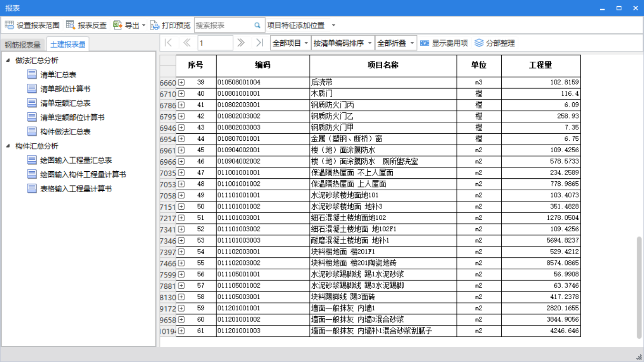This screenshot has height=362, width=644.
Task: Go to first page arrow
Action: 168,43
